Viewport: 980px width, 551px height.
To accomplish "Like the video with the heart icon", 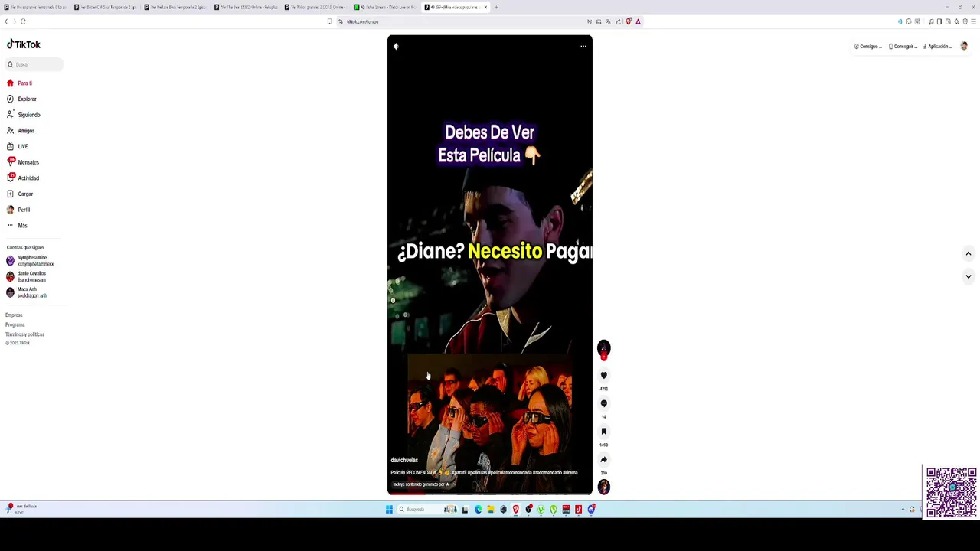I will click(603, 376).
